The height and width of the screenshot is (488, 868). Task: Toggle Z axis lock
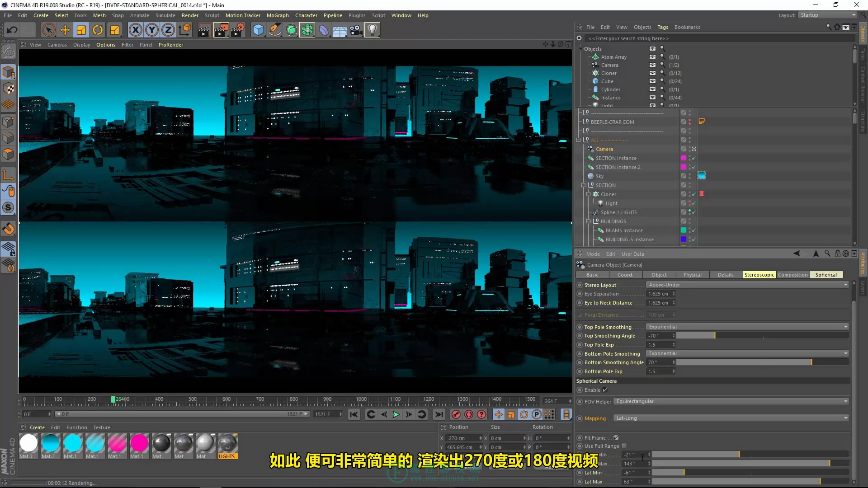coord(168,30)
